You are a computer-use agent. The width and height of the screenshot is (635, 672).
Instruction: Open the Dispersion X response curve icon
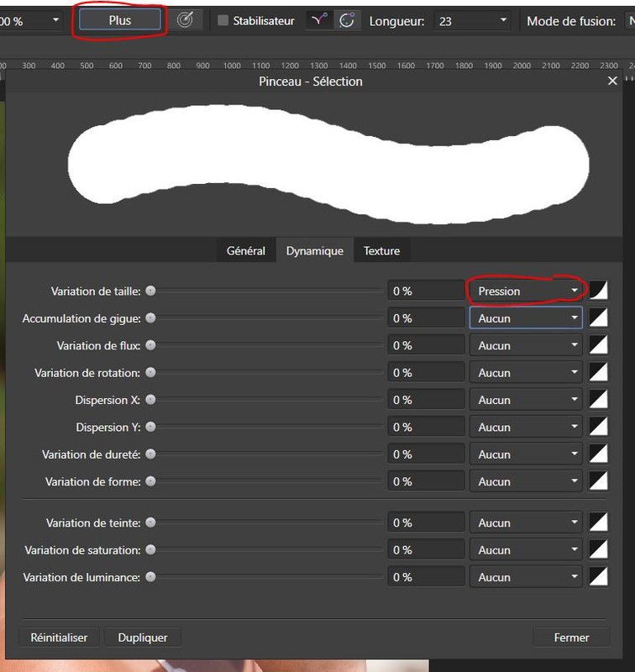(598, 400)
